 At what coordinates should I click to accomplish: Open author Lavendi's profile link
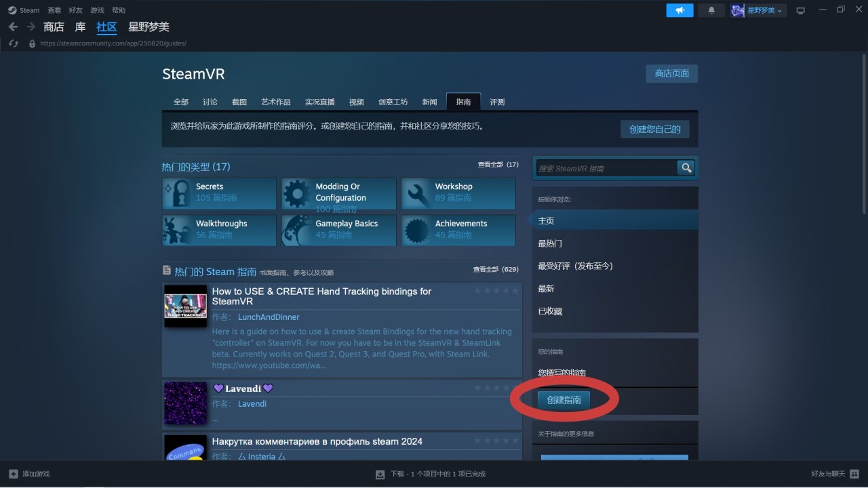coord(252,404)
